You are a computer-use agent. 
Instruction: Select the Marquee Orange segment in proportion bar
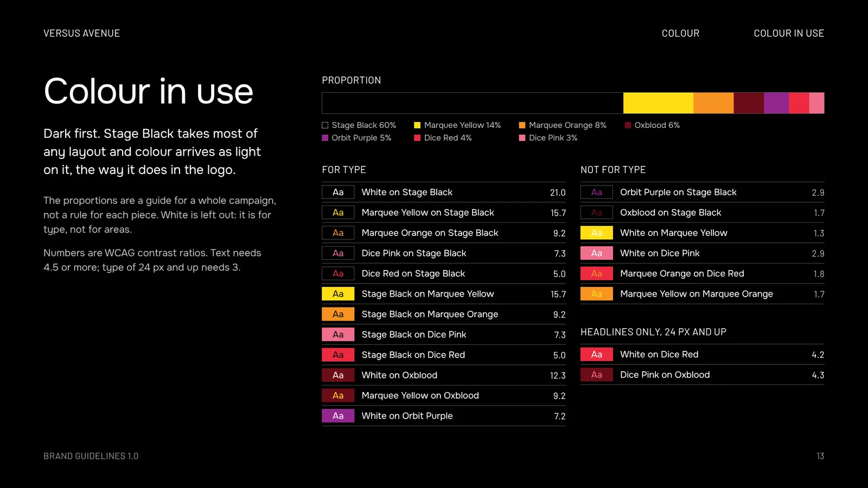(x=713, y=103)
